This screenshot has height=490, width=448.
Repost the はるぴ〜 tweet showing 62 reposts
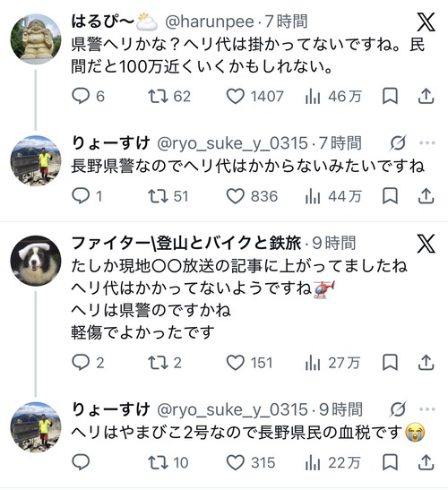[158, 96]
